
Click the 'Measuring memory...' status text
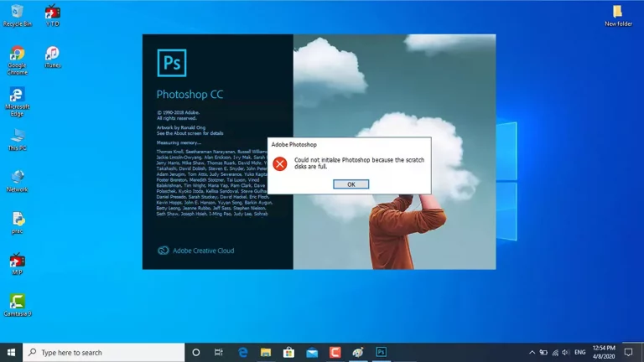pos(179,142)
